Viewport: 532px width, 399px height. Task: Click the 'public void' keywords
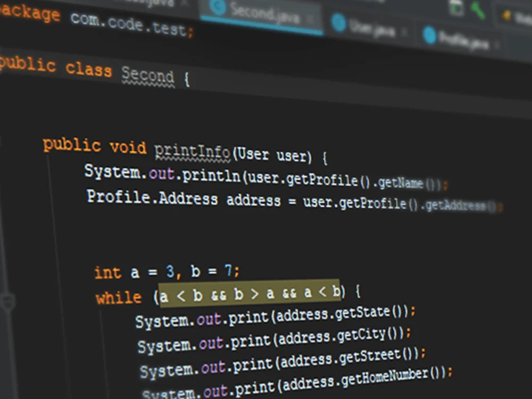95,146
